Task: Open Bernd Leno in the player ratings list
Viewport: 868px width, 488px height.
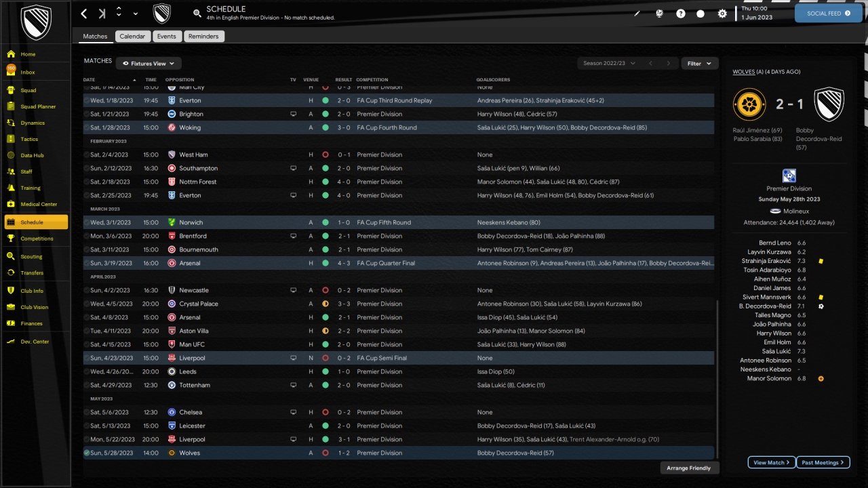Action: pos(775,243)
